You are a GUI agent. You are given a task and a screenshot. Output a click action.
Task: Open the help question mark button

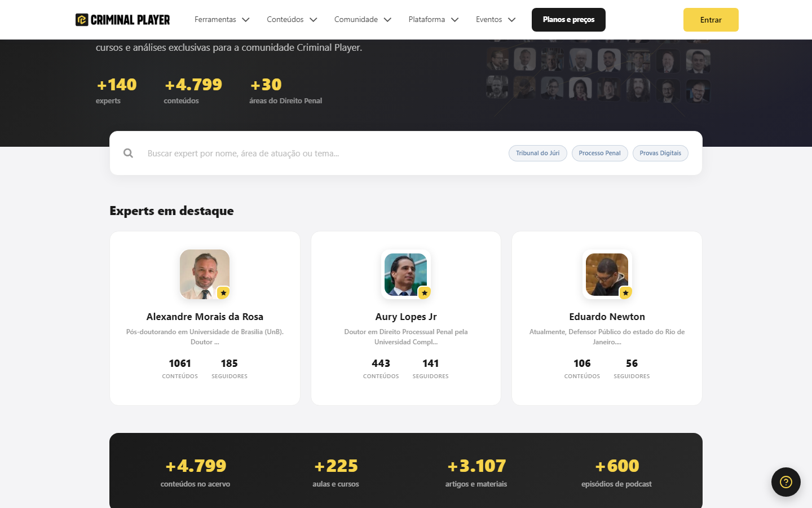pyautogui.click(x=786, y=482)
